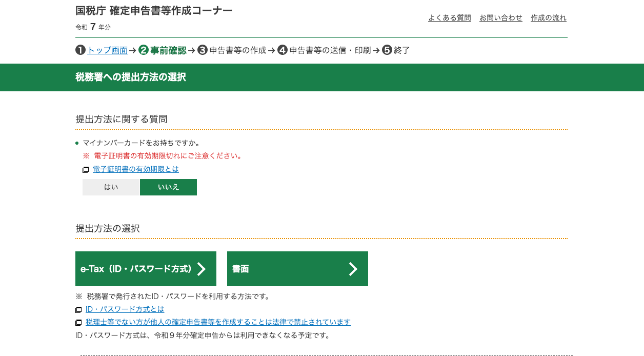This screenshot has width=644, height=356.
Task: Click step 2 事前確認 in progress bar
Action: coord(163,50)
